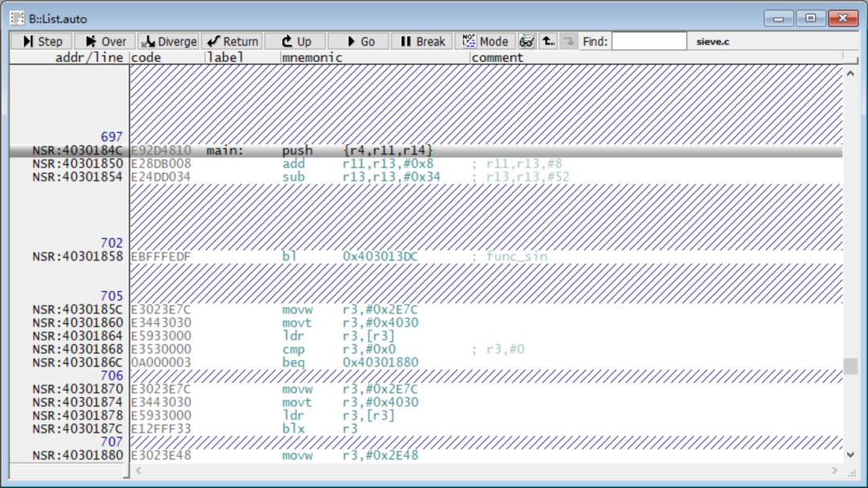The width and height of the screenshot is (868, 488).
Task: Click inside the Find input field
Action: [649, 41]
